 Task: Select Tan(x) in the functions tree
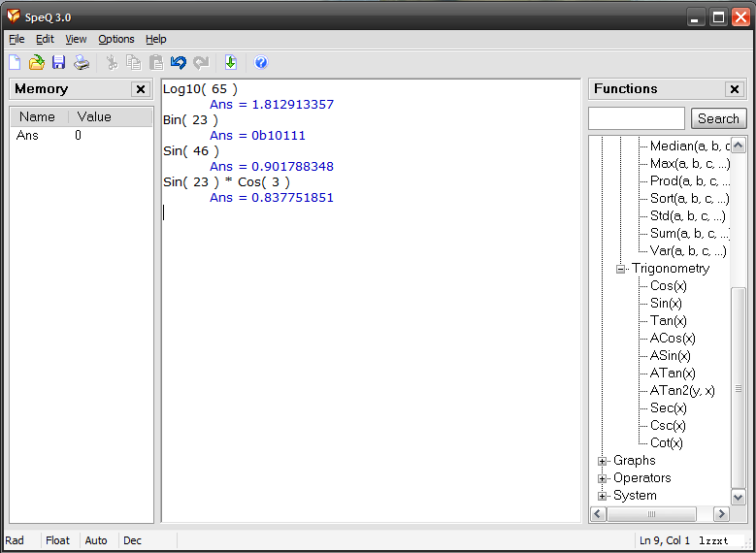pos(669,320)
